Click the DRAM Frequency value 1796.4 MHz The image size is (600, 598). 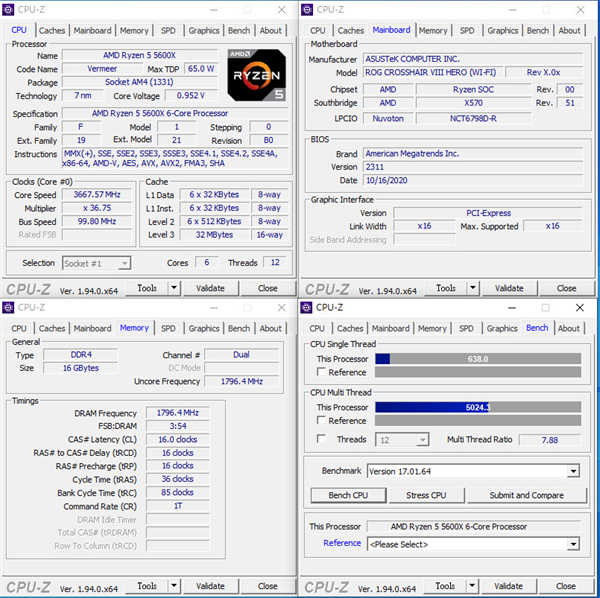(x=178, y=412)
